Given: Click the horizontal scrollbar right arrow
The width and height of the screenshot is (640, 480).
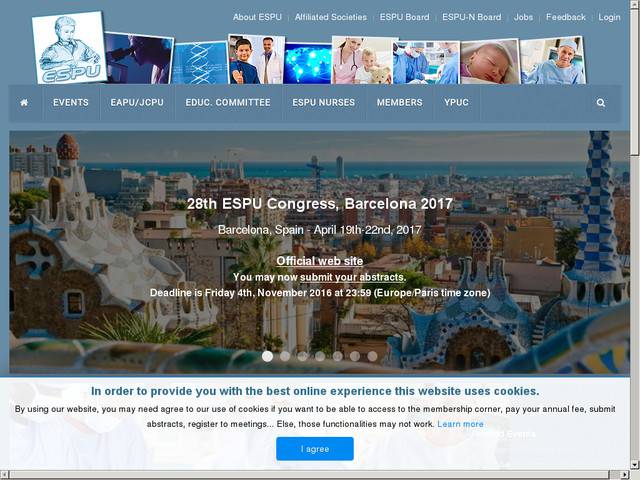Looking at the screenshot, I should pos(626,475).
